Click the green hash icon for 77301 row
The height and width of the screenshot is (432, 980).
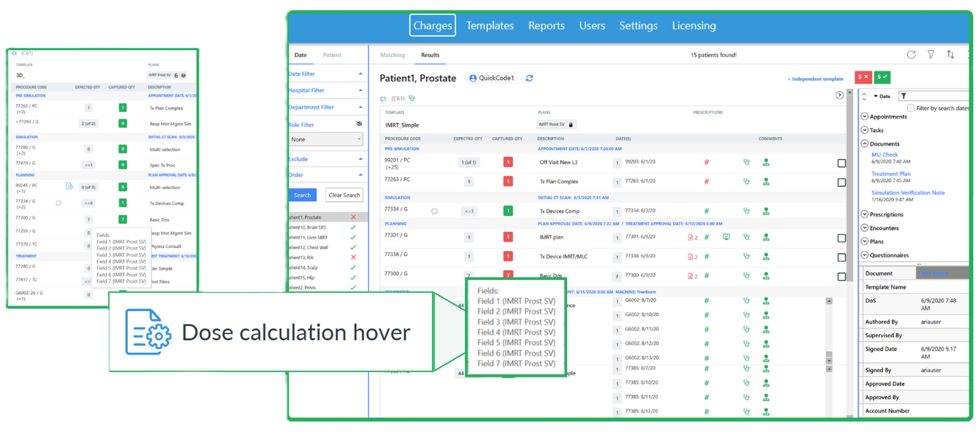click(x=706, y=237)
